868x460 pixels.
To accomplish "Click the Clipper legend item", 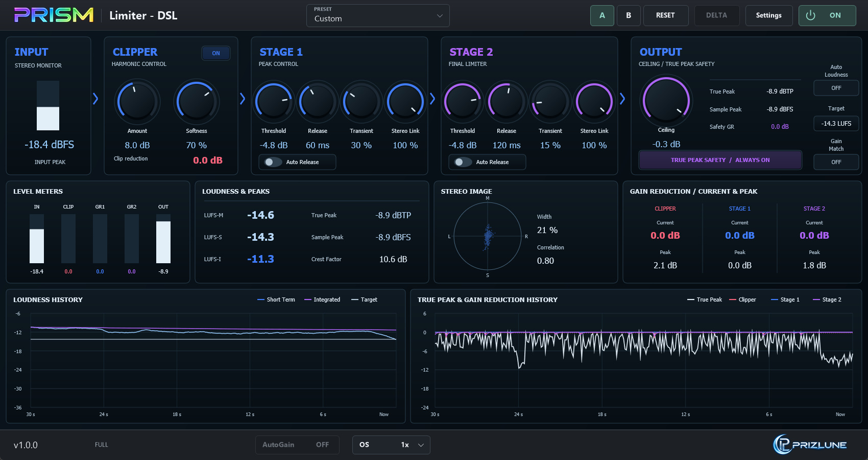I will coord(743,300).
